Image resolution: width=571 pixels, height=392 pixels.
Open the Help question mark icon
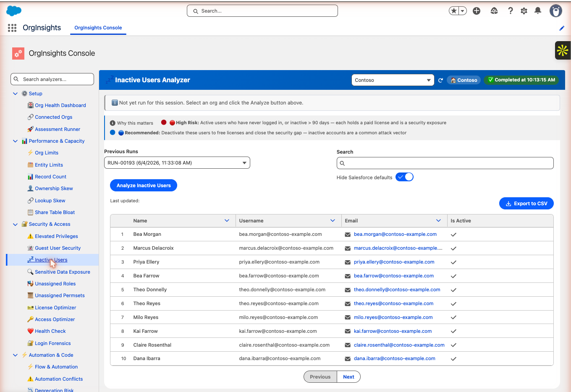(x=511, y=11)
